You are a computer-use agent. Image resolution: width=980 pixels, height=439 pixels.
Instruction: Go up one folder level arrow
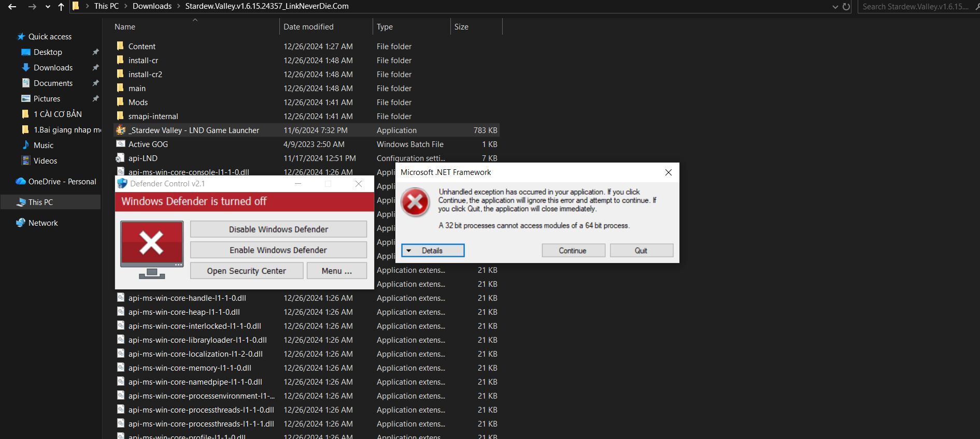click(x=61, y=7)
